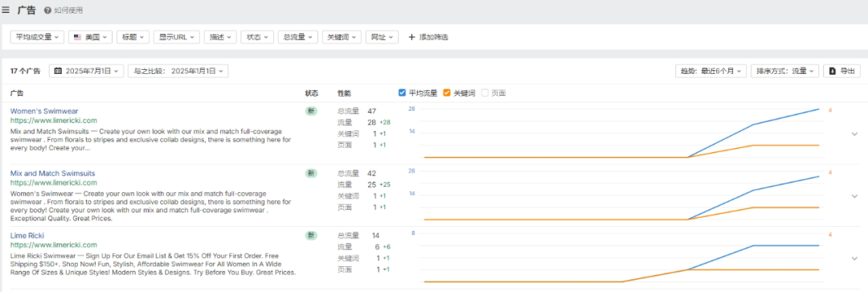868x292 pixels.
Task: Expand the Women's Swimwear ad row chevron
Action: click(x=854, y=134)
